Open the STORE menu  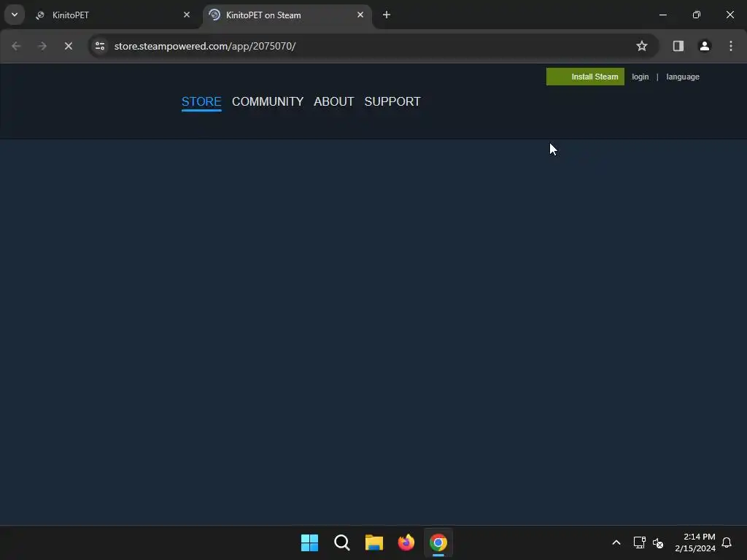201,101
